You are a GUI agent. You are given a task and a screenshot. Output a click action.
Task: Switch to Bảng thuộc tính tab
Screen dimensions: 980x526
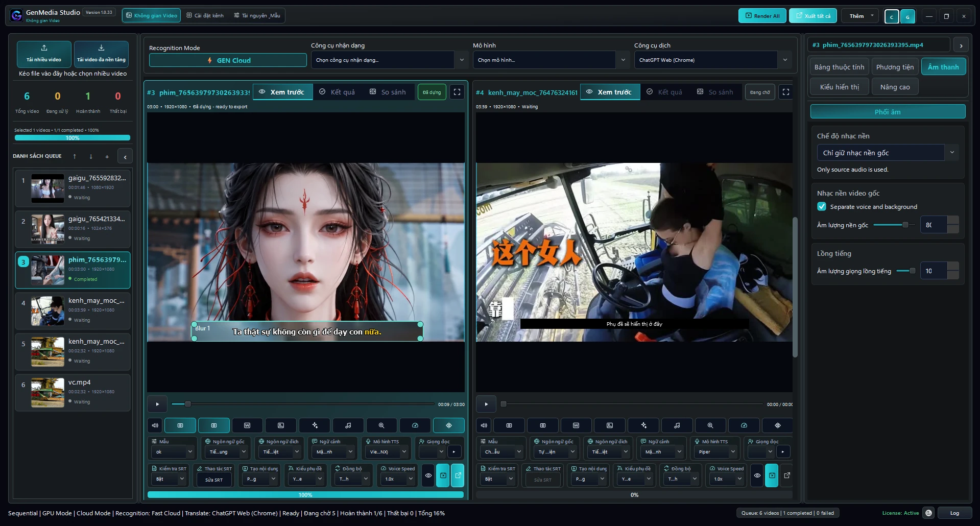(x=839, y=67)
